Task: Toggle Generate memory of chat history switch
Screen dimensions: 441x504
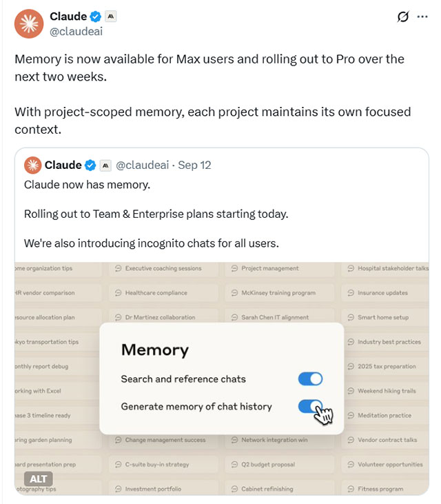Action: [x=311, y=407]
